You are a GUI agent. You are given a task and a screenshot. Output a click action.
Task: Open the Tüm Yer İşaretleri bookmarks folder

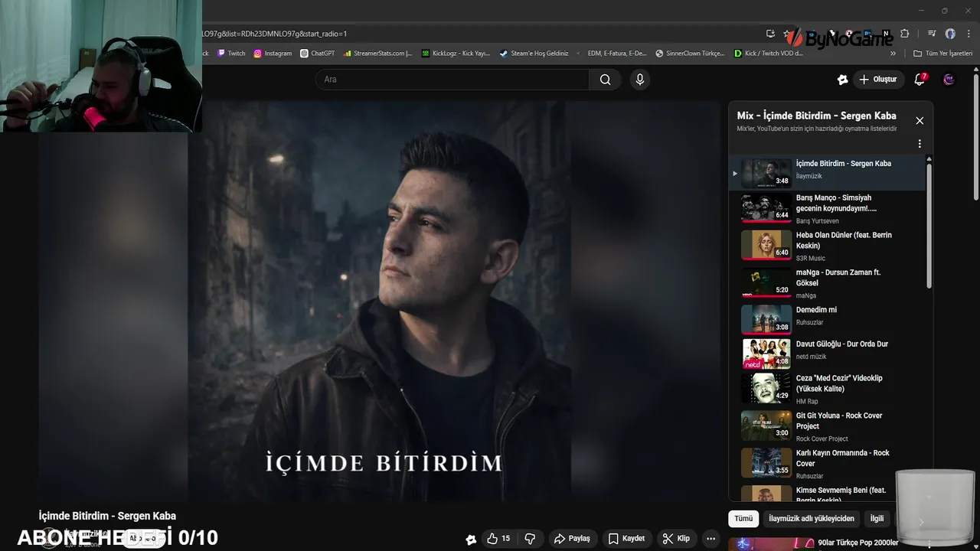(x=943, y=54)
